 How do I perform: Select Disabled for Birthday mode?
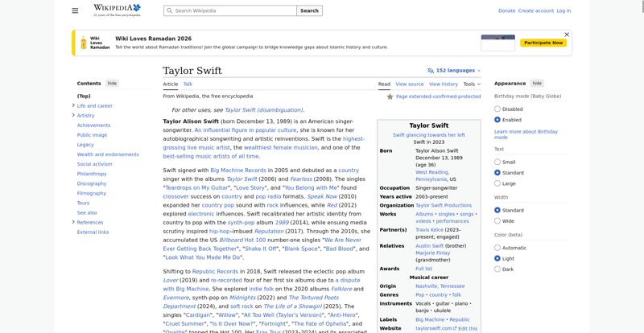point(497,109)
